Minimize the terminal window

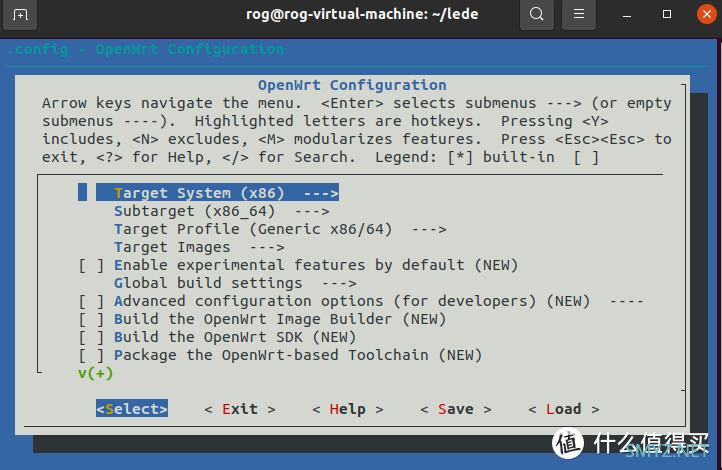click(x=626, y=15)
